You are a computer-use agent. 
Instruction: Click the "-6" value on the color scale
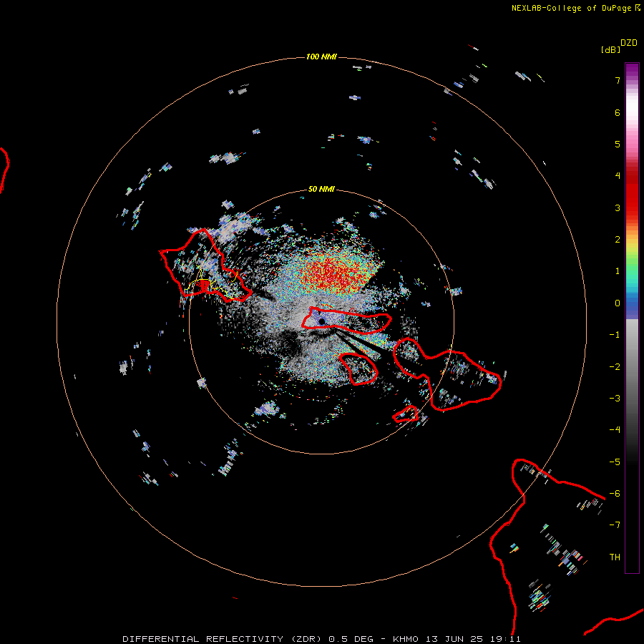(615, 494)
